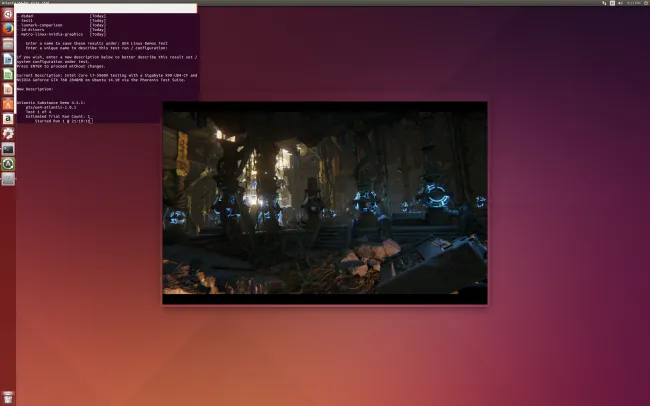Open Ubuntu Software Center in dock
650x406 pixels.
pos(8,104)
